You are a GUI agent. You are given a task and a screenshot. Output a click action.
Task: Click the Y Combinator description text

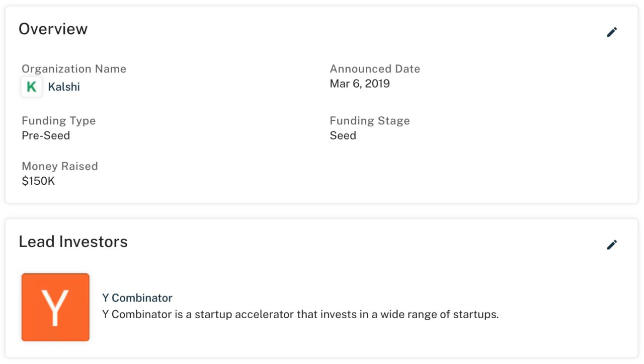pyautogui.click(x=300, y=315)
